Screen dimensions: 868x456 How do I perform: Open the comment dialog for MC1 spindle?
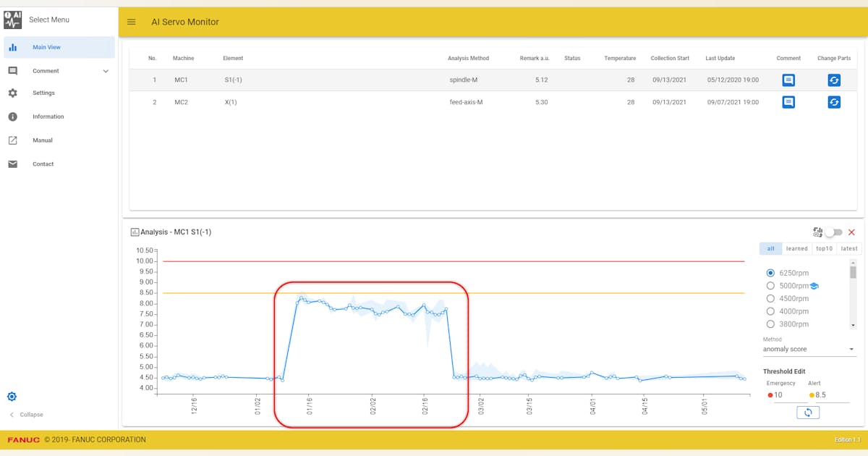click(788, 80)
